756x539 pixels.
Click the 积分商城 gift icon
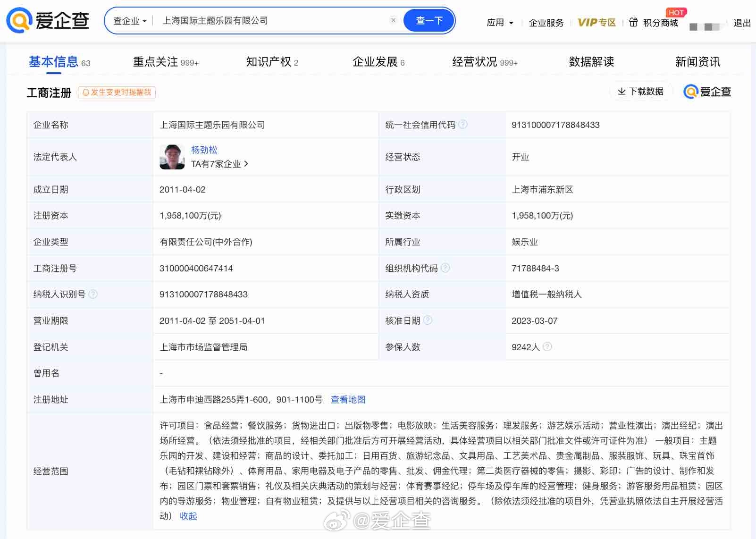coord(633,22)
